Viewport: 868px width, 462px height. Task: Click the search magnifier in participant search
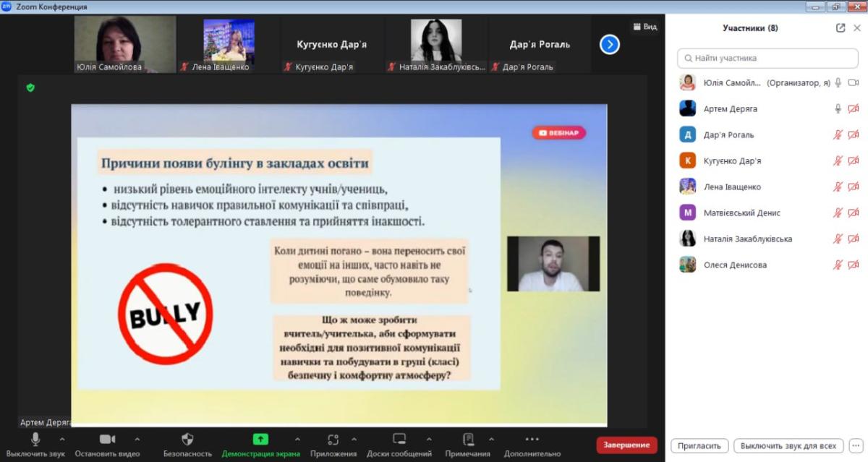coord(687,58)
